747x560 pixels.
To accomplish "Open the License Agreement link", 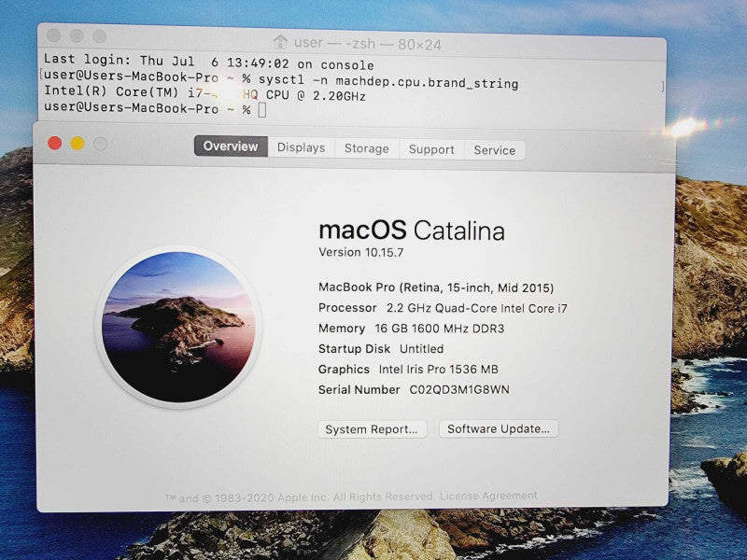I will 488,496.
